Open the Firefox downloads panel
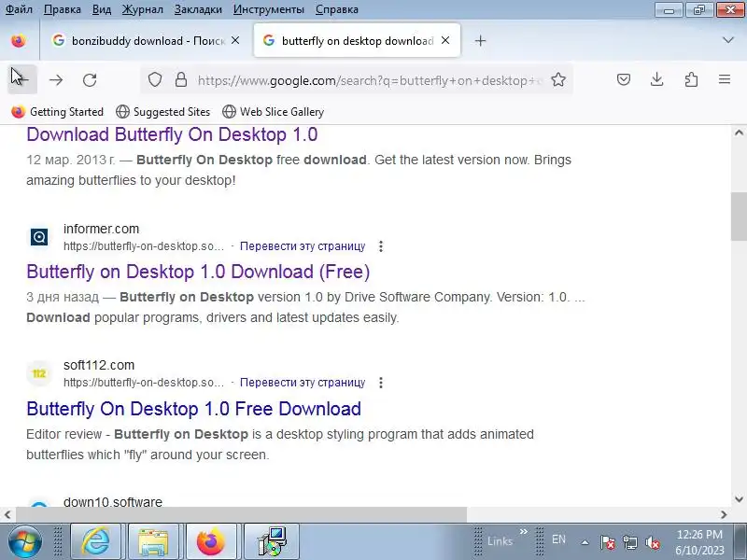 657,79
